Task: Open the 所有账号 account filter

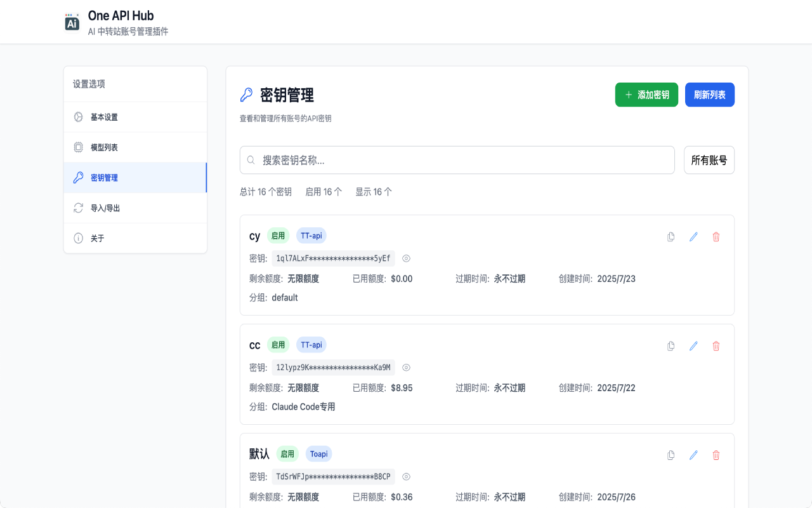Action: [709, 160]
